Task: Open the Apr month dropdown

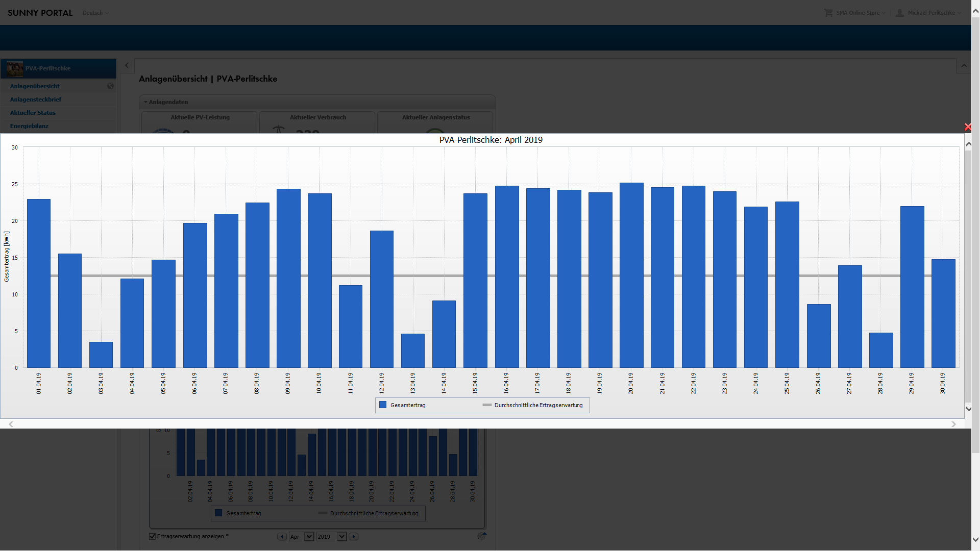Action: click(309, 537)
